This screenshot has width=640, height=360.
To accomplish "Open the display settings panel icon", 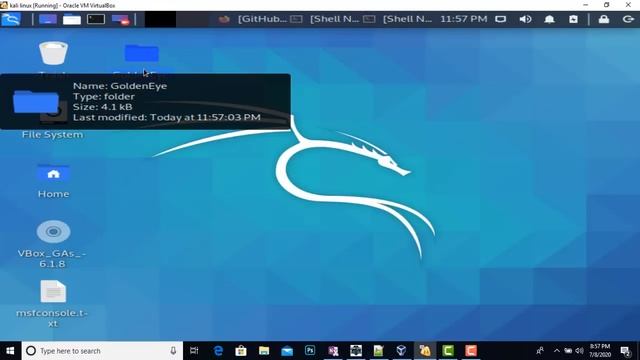I will 500,19.
